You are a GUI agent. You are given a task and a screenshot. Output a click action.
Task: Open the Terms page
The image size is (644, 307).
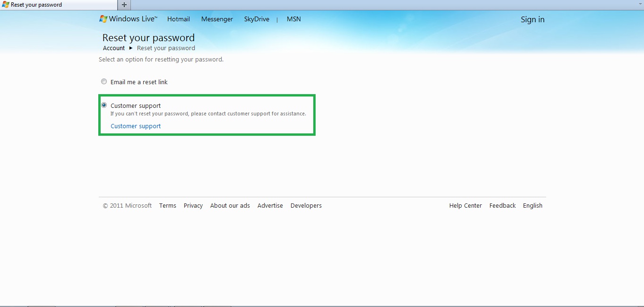pyautogui.click(x=168, y=205)
